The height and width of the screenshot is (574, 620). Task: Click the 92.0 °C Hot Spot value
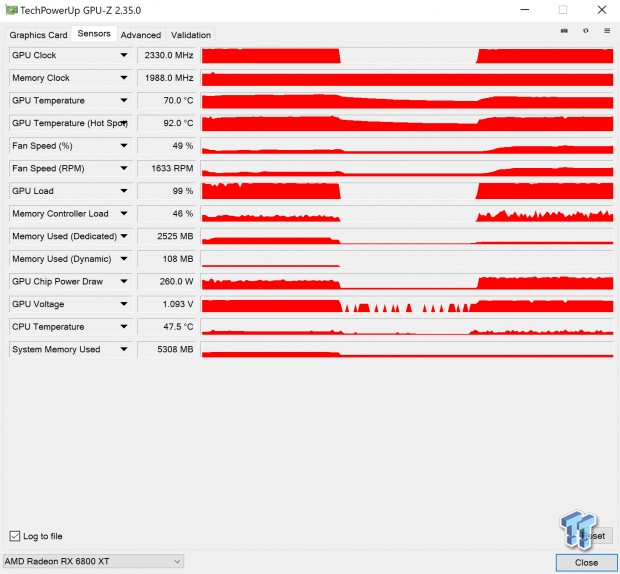coord(166,123)
